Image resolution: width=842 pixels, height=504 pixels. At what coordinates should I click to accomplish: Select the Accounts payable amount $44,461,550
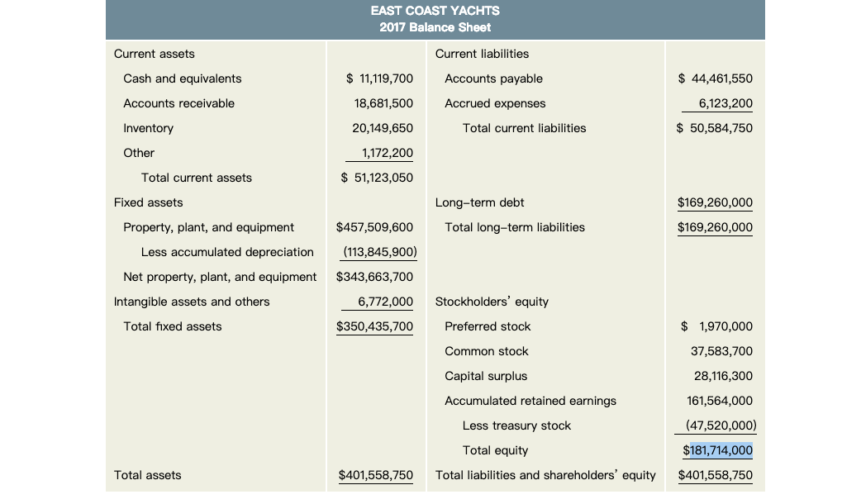[x=716, y=78]
